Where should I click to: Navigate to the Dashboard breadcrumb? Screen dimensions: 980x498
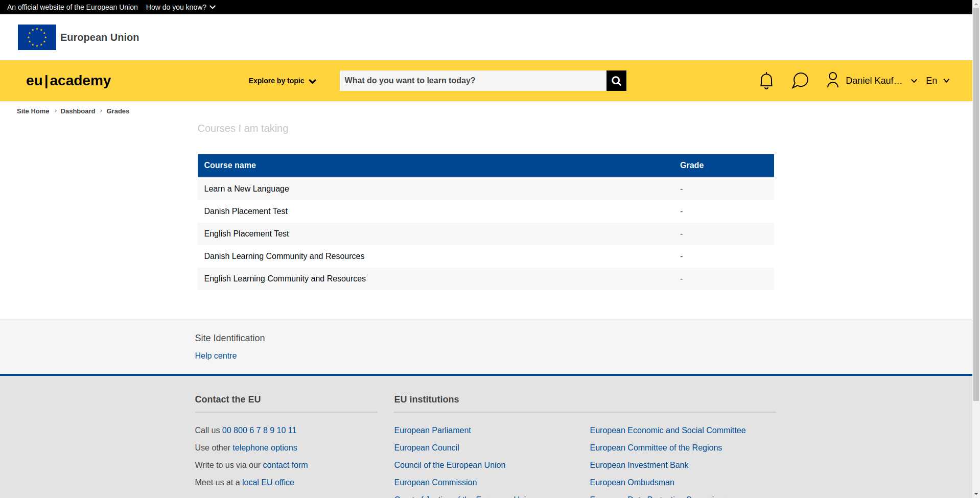click(78, 111)
